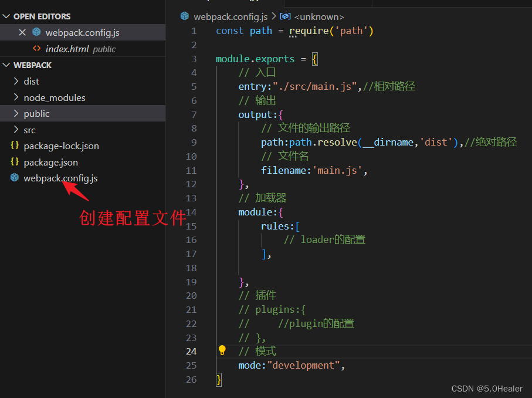Image resolution: width=532 pixels, height=398 pixels.
Task: Click the symbol icon before <unknown> in breadcrumb
Action: pos(286,16)
